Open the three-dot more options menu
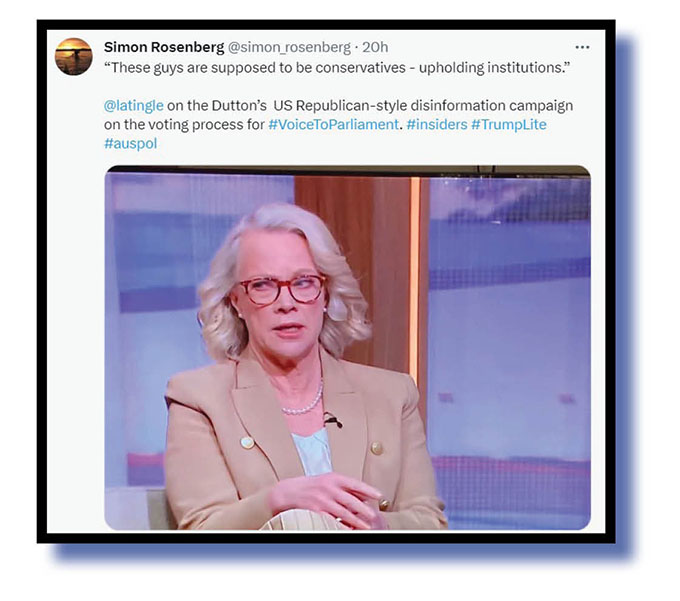Screen dimensions: 680x601 582,47
